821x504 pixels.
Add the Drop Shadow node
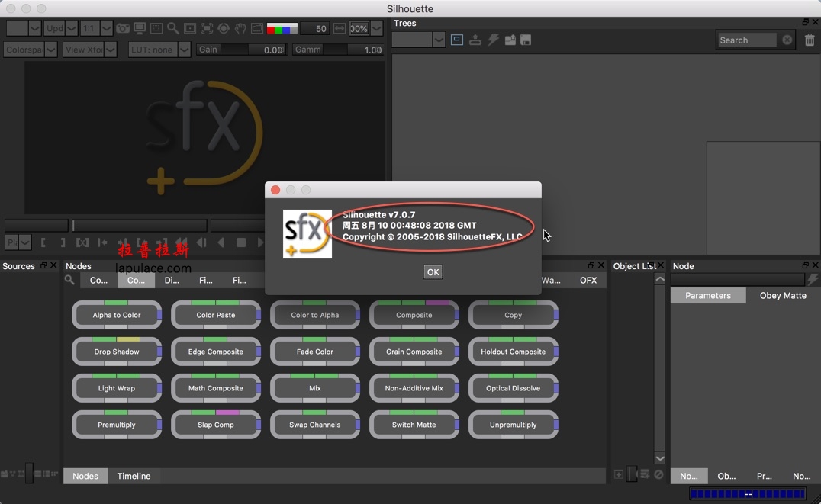point(117,352)
